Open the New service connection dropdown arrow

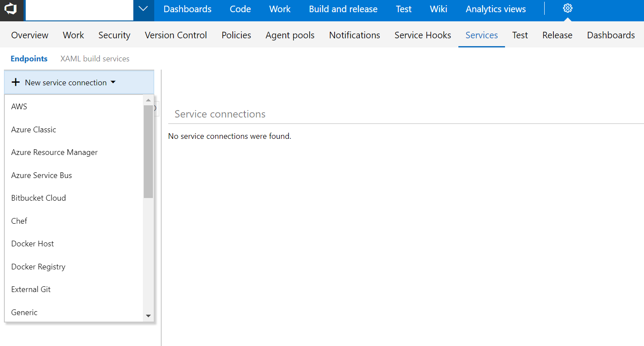pos(113,82)
